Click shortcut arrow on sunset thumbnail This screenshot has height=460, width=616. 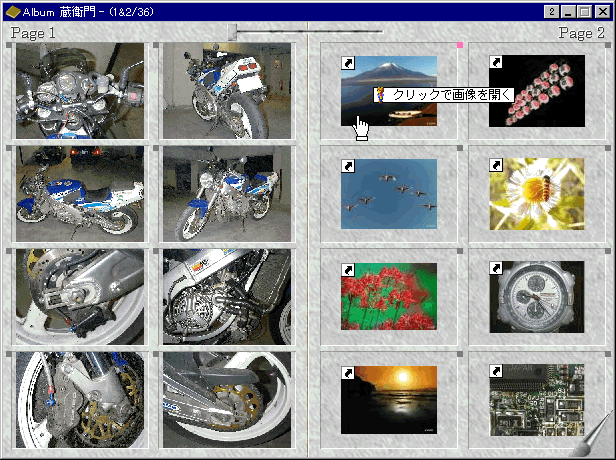click(x=348, y=373)
